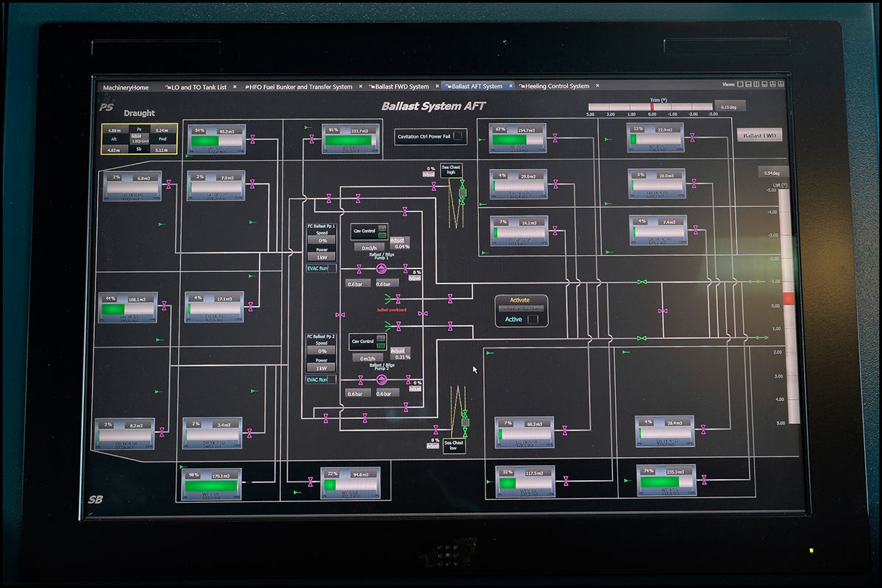Click Adjust beside pump 2 0.31 % value
Image resolution: width=882 pixels, height=588 pixels.
398,350
